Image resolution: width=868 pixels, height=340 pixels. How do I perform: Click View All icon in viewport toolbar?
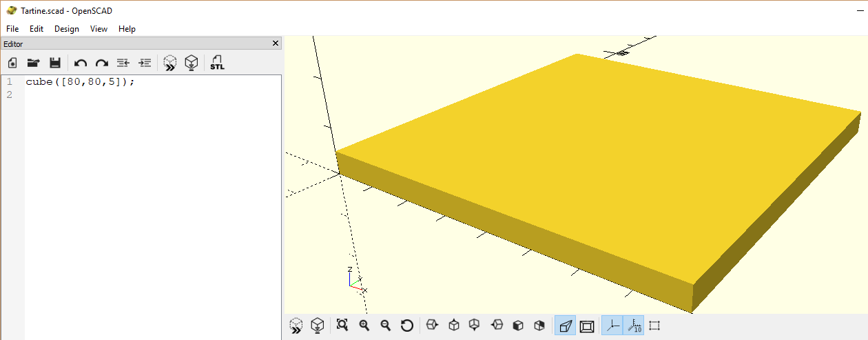tap(342, 326)
